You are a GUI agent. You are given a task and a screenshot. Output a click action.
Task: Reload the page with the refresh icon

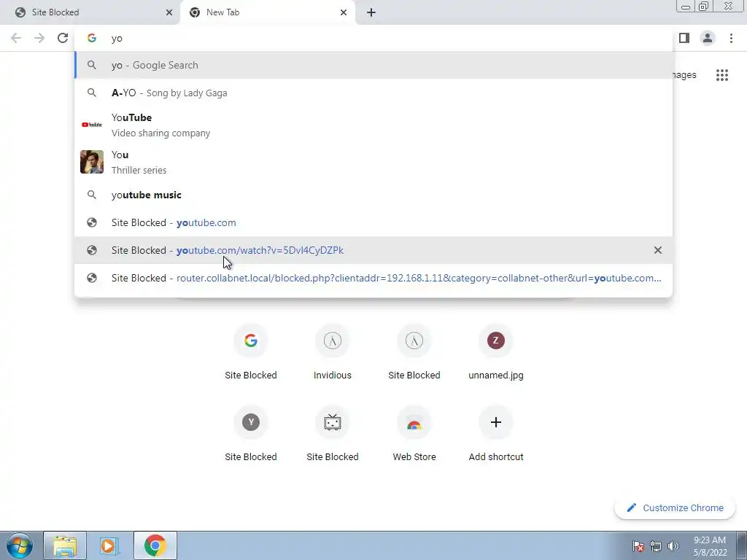click(63, 38)
